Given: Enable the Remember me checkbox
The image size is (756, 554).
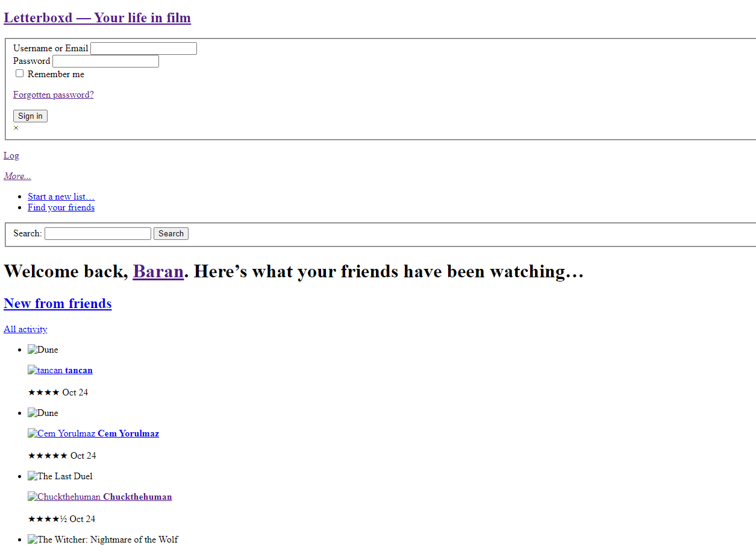Looking at the screenshot, I should [x=20, y=74].
